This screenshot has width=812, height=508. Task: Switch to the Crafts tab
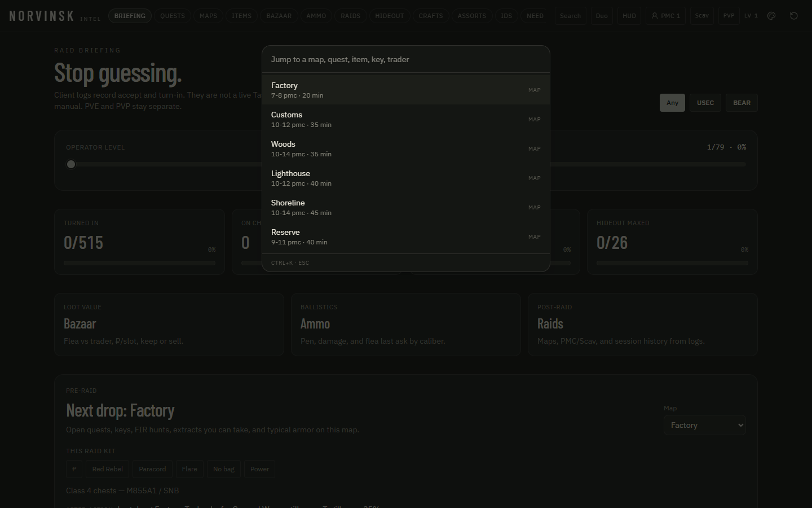[x=431, y=16]
